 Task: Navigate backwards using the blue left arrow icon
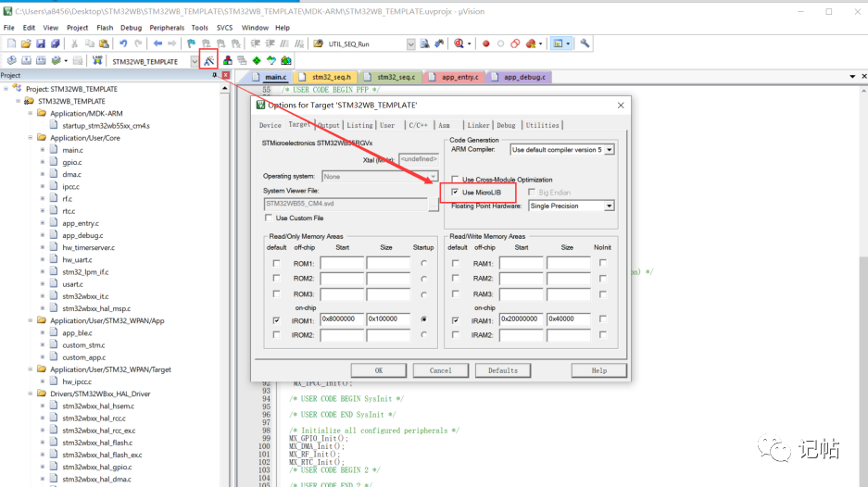tap(157, 44)
